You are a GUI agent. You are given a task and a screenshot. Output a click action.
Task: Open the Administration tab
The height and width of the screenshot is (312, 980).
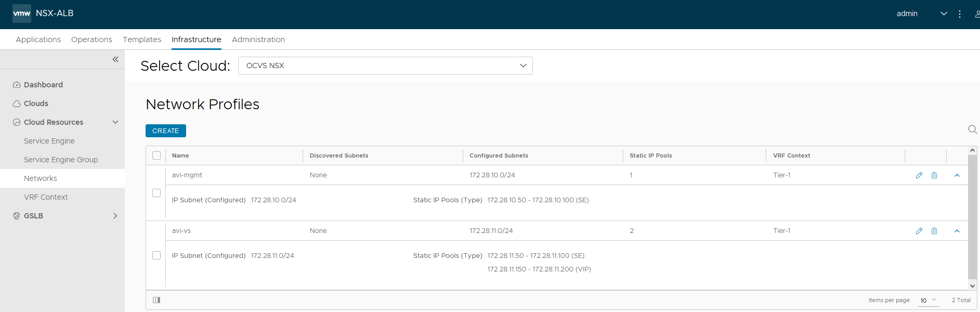click(x=258, y=40)
